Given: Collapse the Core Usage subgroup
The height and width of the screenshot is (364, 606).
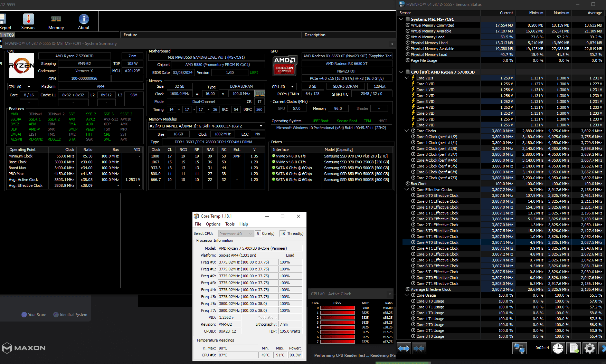Looking at the screenshot, I should coord(407,295).
